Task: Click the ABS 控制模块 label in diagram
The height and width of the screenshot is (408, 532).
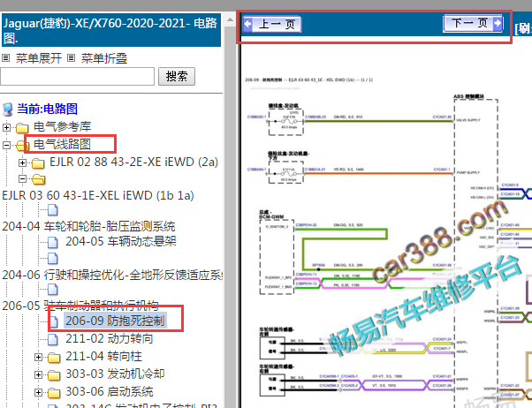Action: 468,96
